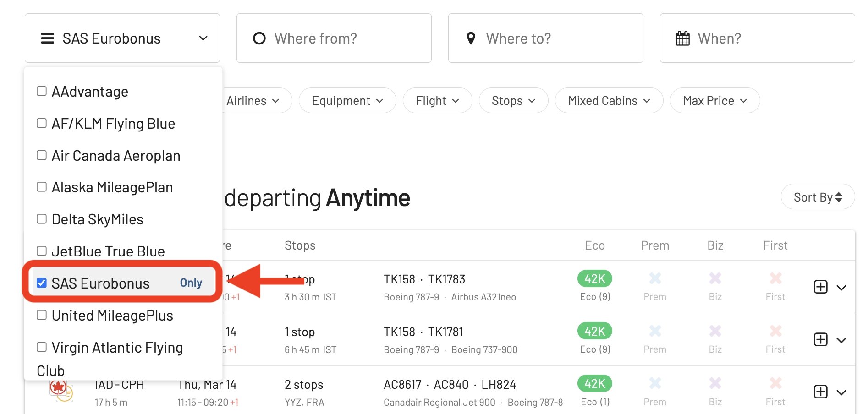
Task: Click unavailable Prem X icon on TK158 TK1783 row
Action: 655,278
